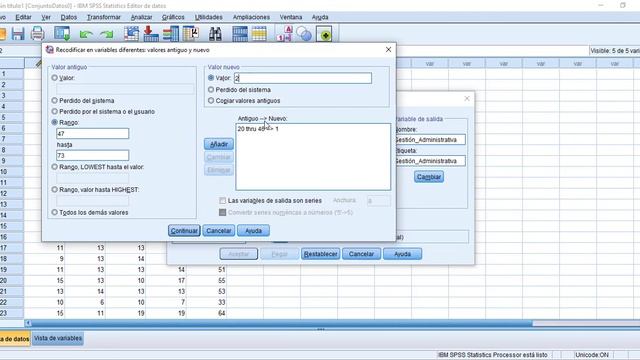Screen dimensions: 640x360
Task: Click Ayuda in the valores antiguo y nuevo dialog
Action: pos(253,231)
